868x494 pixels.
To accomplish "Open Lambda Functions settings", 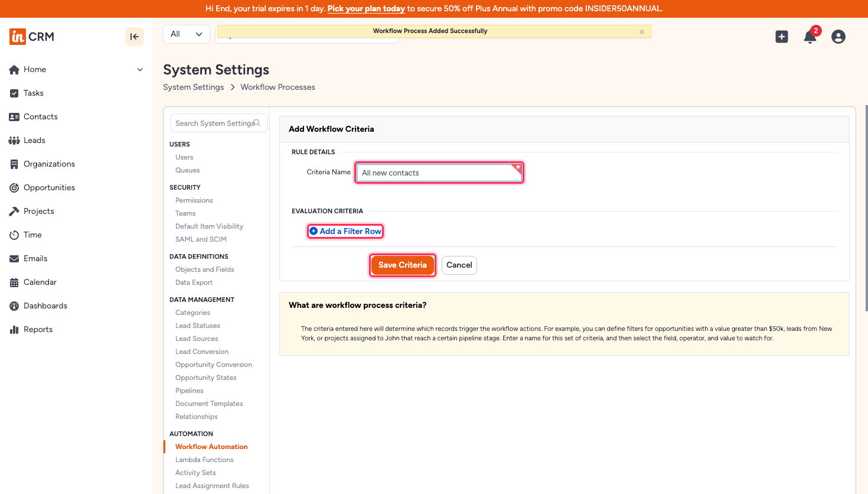I will pos(204,460).
